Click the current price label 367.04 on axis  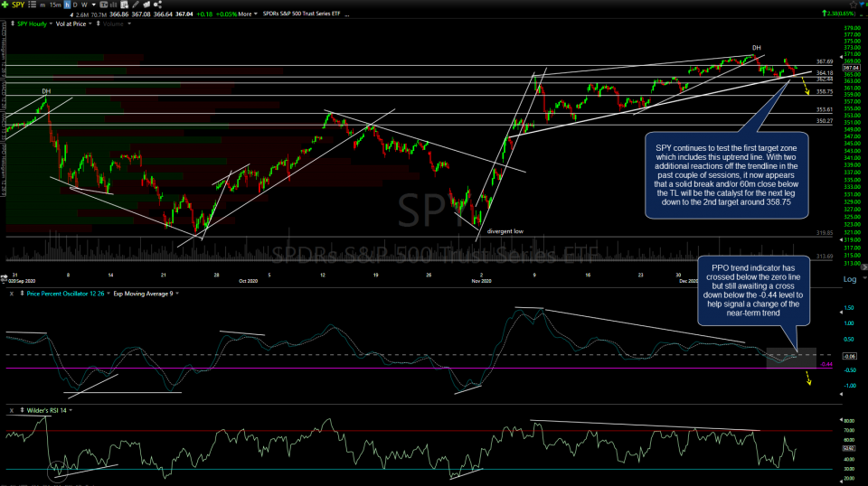(x=851, y=68)
